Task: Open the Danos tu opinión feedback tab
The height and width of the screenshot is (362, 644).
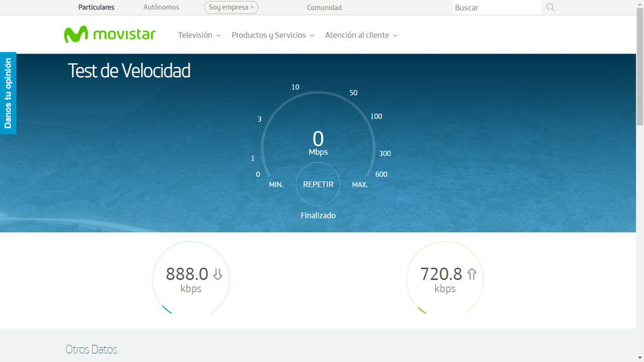Action: tap(8, 93)
